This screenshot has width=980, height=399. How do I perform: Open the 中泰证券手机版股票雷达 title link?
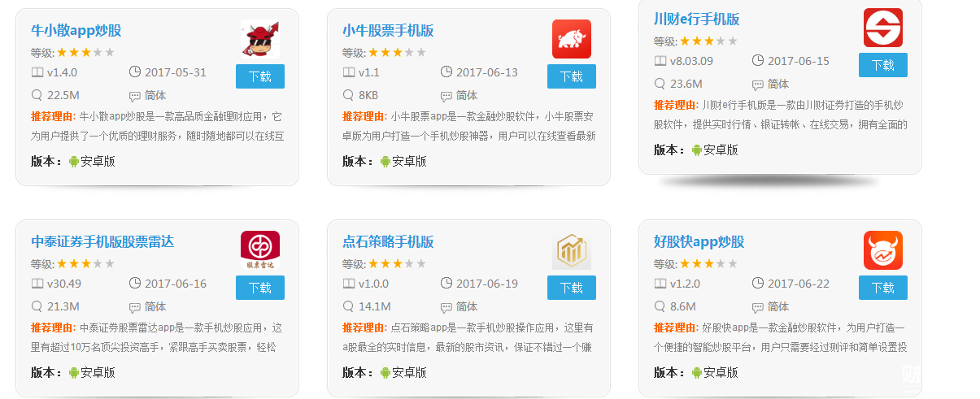[102, 242]
